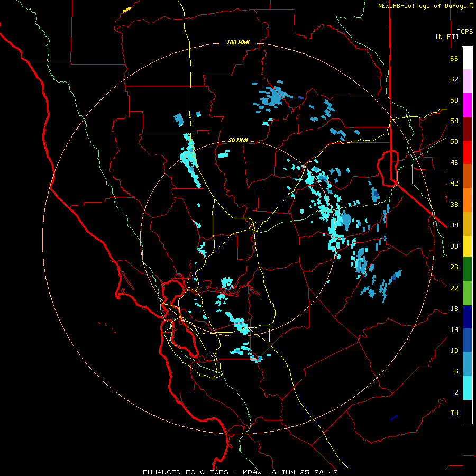
Task: Click the "46" scale value label
Action: click(x=454, y=163)
